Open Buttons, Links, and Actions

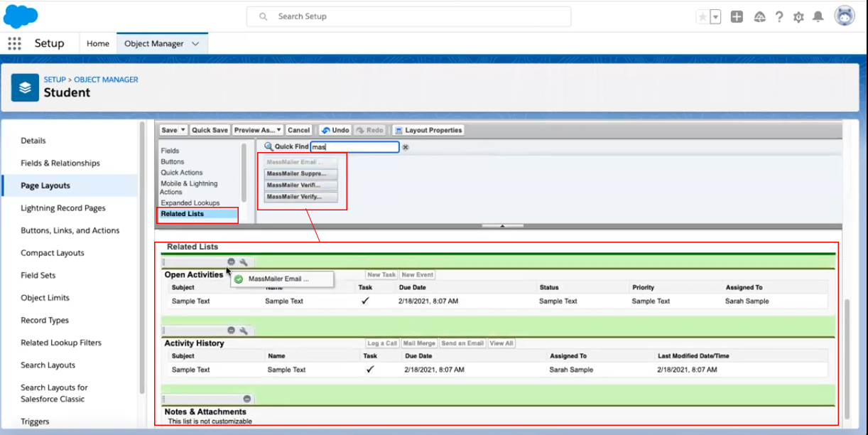tap(70, 230)
